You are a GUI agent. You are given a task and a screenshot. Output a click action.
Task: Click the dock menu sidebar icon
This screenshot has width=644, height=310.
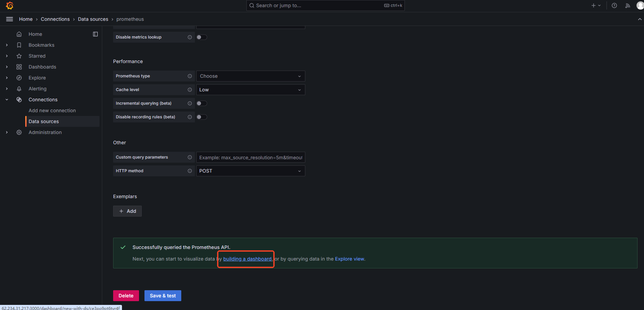click(95, 34)
